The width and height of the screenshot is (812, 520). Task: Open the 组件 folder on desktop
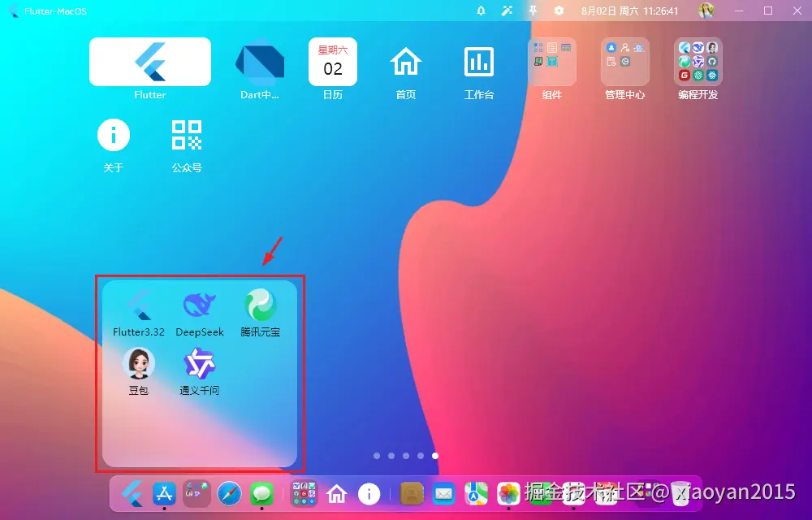point(552,62)
